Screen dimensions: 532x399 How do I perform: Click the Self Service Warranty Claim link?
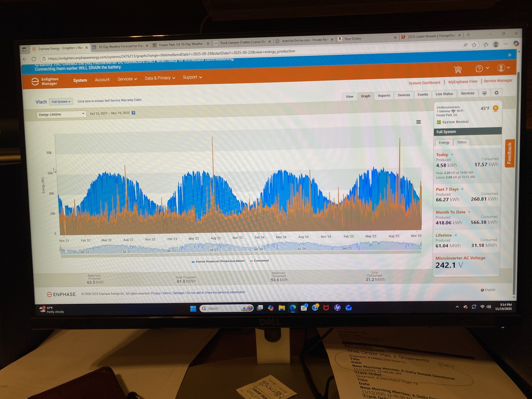pyautogui.click(x=109, y=101)
